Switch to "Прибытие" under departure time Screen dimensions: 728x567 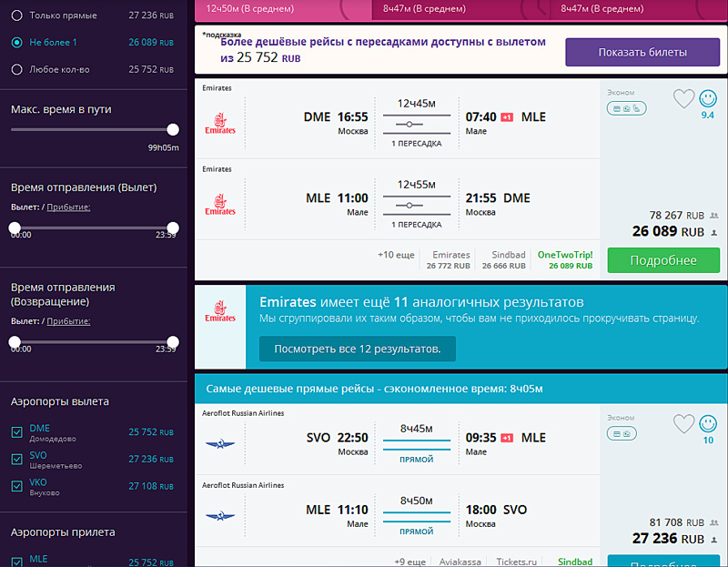tap(68, 208)
